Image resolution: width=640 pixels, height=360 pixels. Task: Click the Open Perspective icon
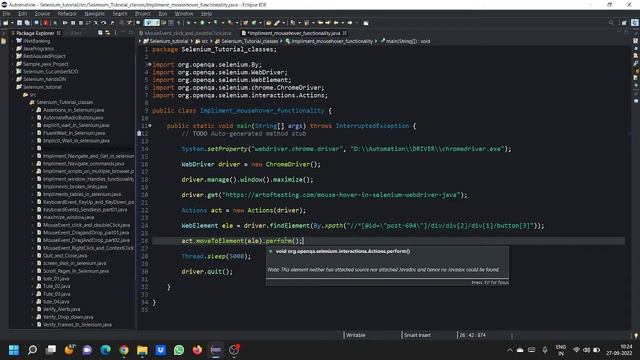tap(624, 23)
